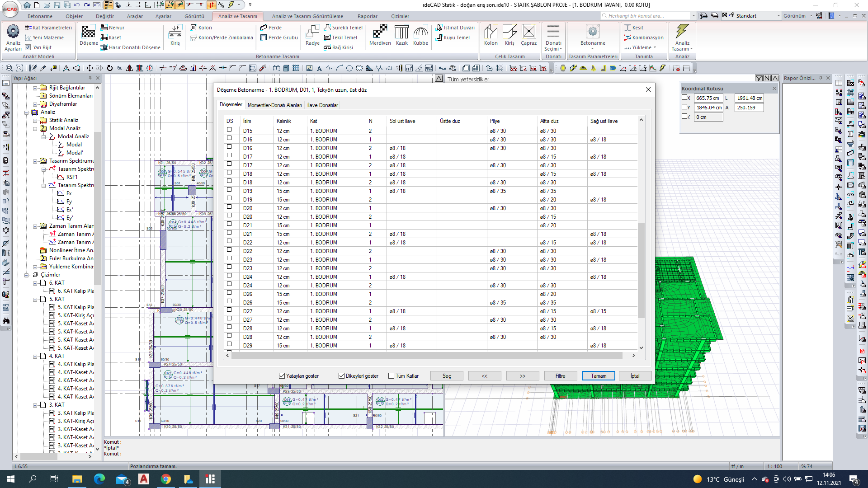The image size is (868, 488).
Task: Collapse the Çizimler tree node
Action: pyautogui.click(x=26, y=275)
